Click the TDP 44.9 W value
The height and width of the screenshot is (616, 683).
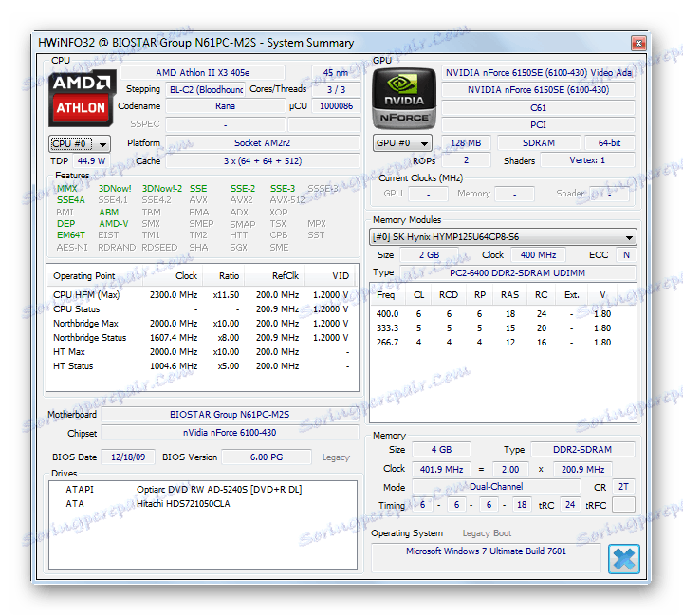(91, 160)
